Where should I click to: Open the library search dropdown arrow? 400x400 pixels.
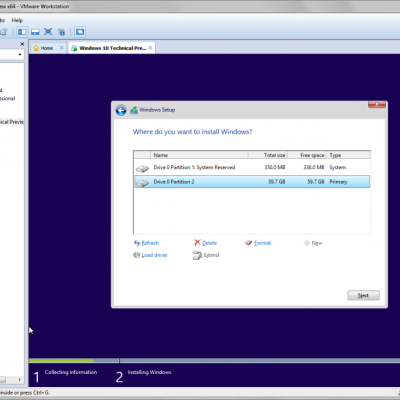(x=20, y=54)
